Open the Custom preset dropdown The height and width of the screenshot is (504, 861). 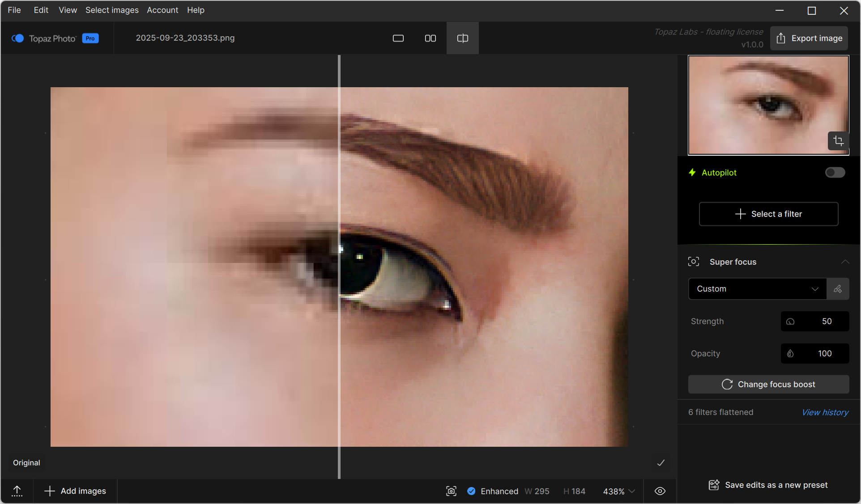(x=757, y=289)
